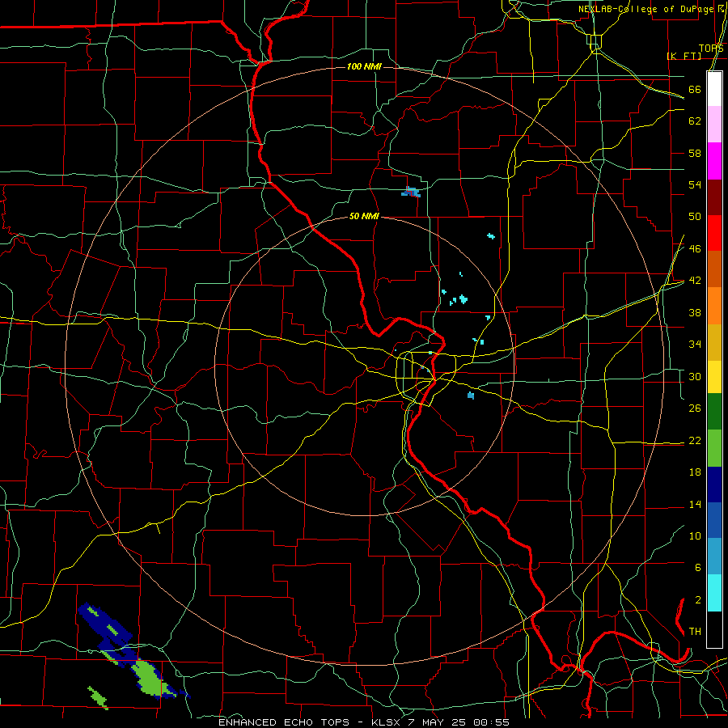
Task: Pick the bright orange legend swatch
Action: tap(714, 306)
